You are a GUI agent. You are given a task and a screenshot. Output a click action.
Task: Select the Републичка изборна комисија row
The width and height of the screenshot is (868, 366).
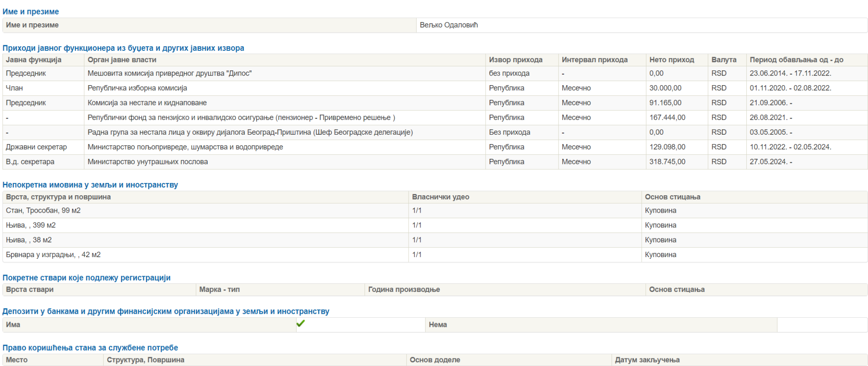pos(137,88)
